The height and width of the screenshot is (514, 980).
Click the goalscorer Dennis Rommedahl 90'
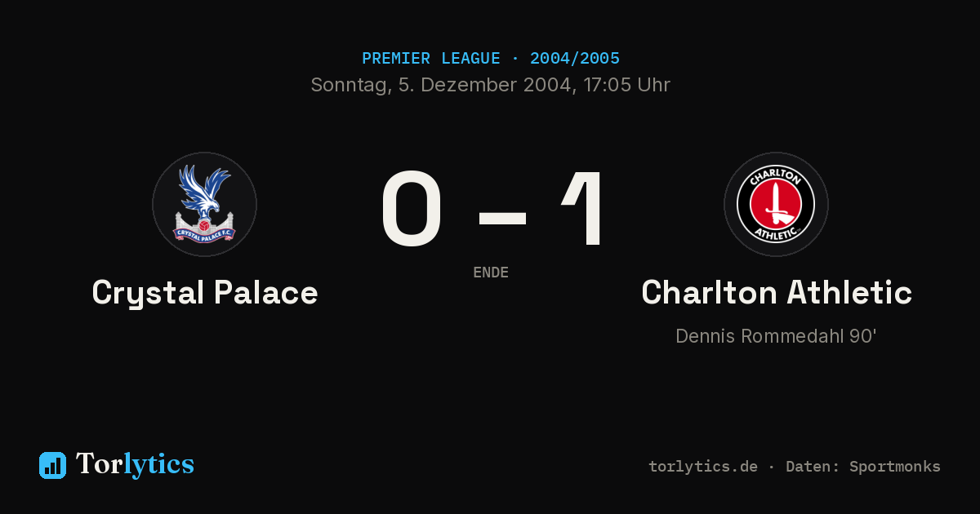[x=776, y=336]
